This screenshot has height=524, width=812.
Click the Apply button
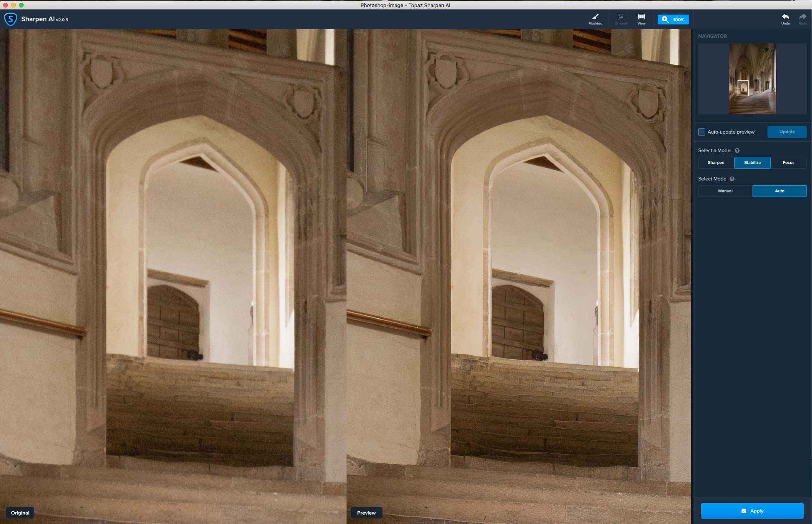pyautogui.click(x=752, y=511)
